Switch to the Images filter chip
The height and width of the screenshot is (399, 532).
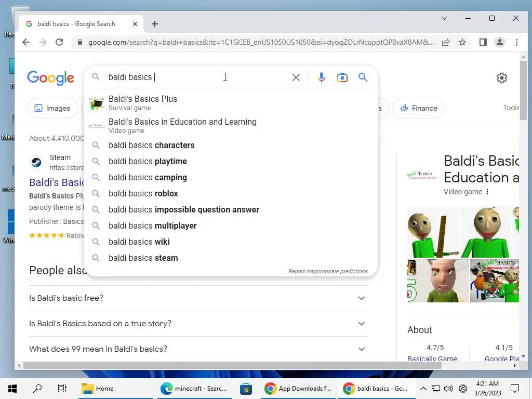click(52, 108)
